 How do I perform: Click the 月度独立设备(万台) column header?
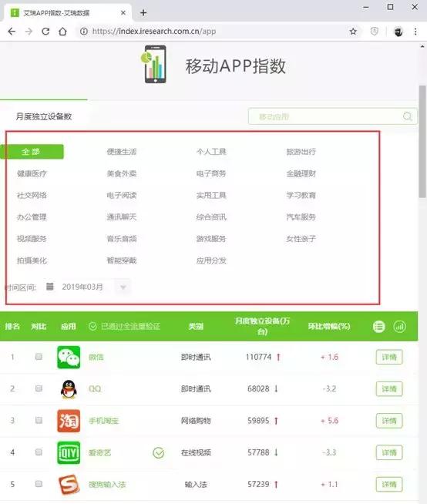click(262, 326)
